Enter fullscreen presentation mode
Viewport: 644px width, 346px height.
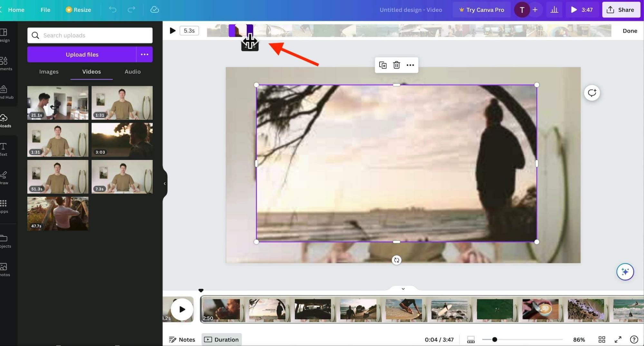[x=618, y=340]
